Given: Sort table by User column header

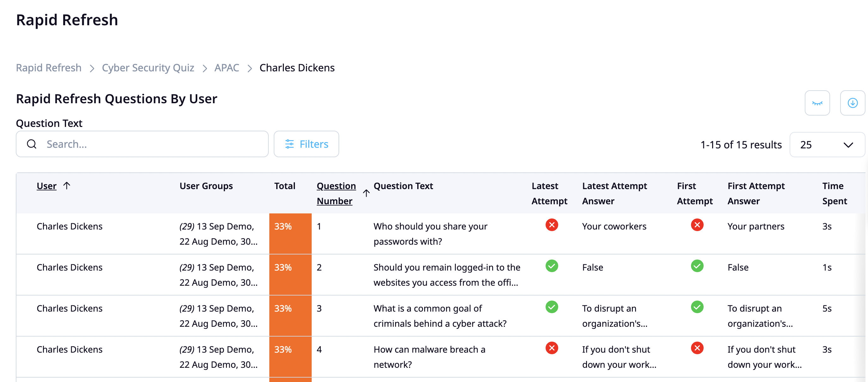Looking at the screenshot, I should pyautogui.click(x=46, y=186).
